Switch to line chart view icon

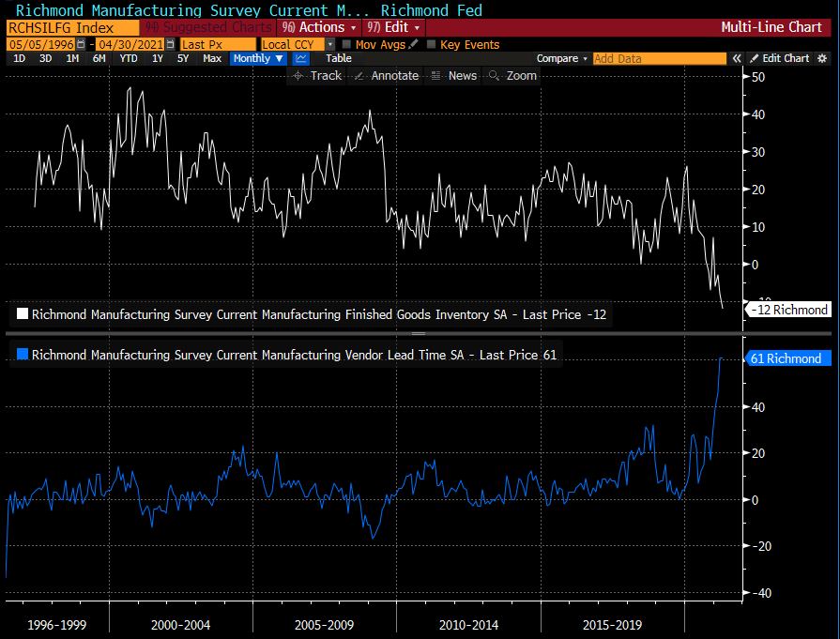(x=301, y=58)
